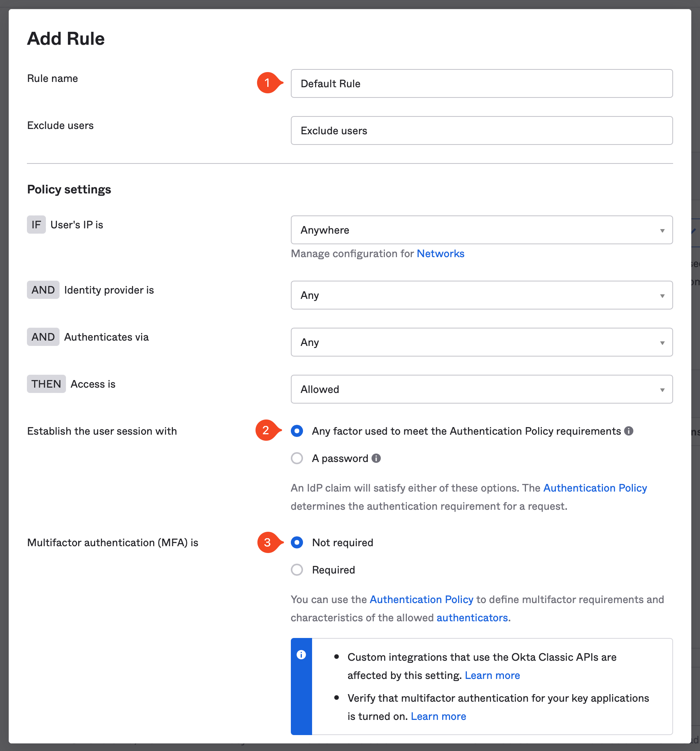Click the white info icon in blue notice banner
Image resolution: width=700 pixels, height=751 pixels.
tap(301, 655)
